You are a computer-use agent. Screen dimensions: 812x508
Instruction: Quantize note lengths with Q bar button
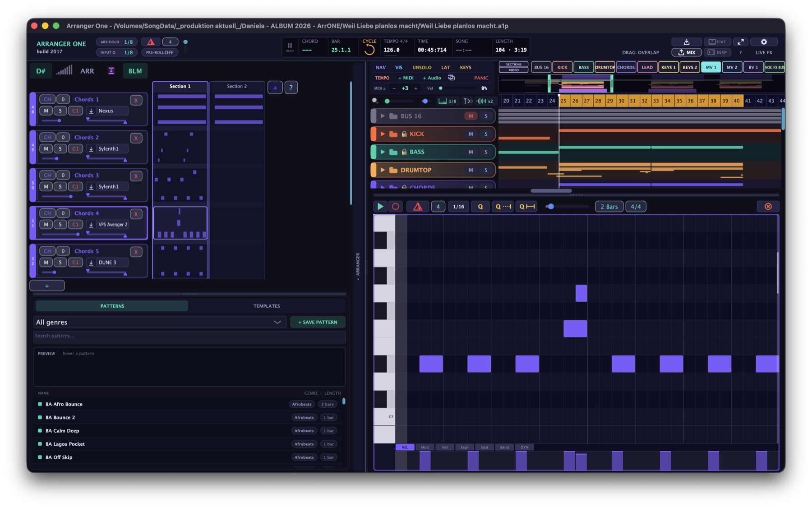coord(527,207)
